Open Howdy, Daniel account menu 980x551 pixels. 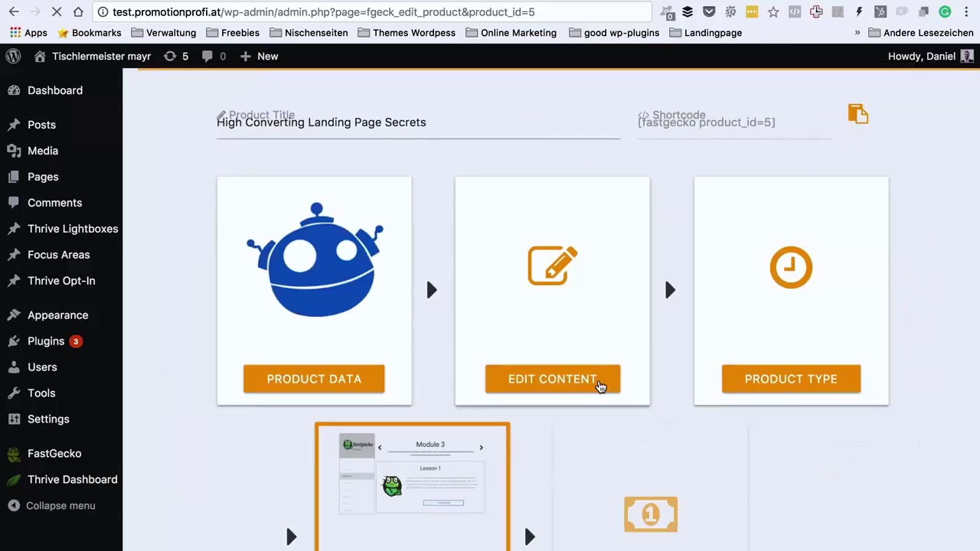930,56
